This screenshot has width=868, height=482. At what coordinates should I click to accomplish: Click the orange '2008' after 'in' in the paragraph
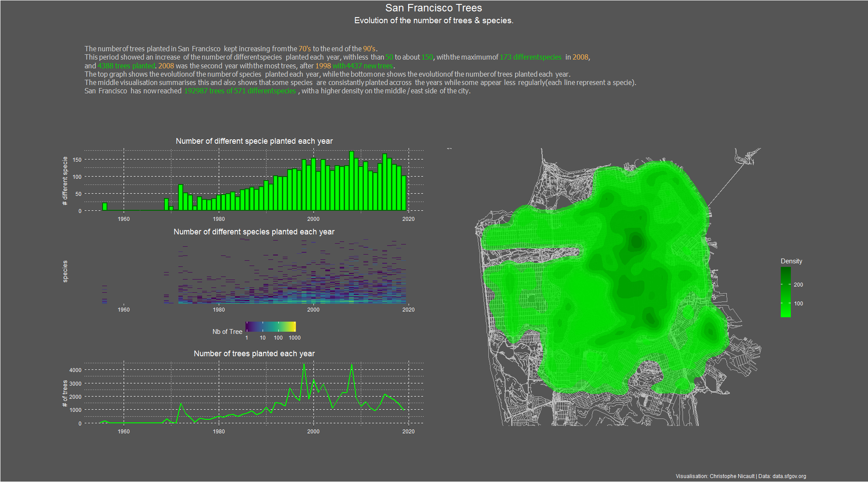point(580,57)
